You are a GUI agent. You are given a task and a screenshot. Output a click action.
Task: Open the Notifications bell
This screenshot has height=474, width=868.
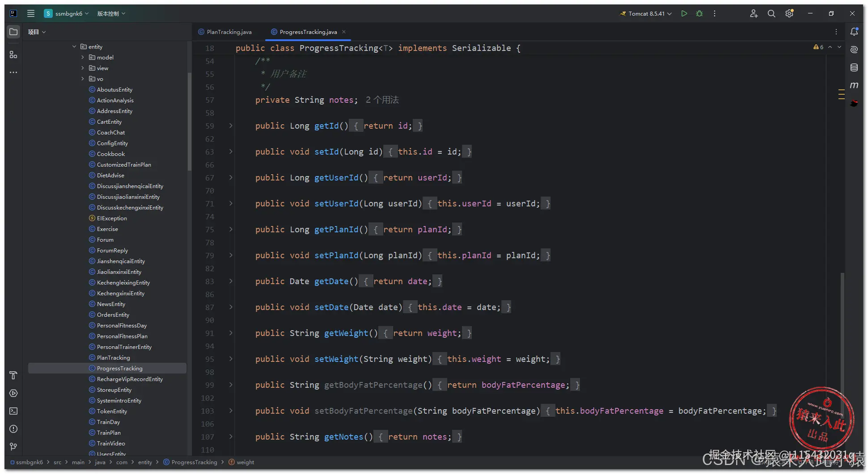[x=854, y=32]
